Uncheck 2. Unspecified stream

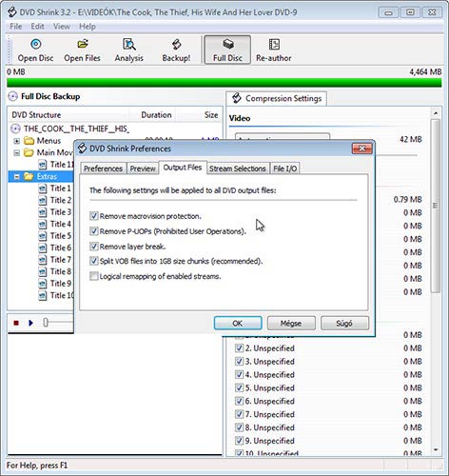pyautogui.click(x=239, y=348)
